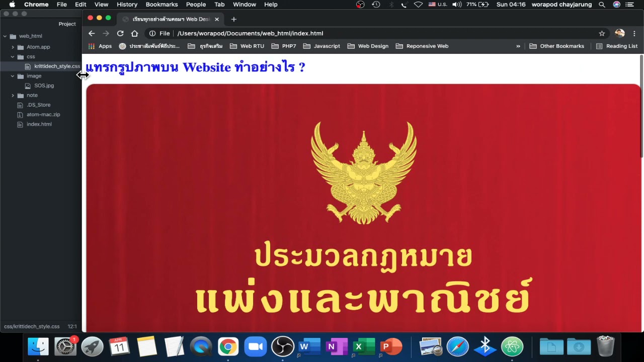Open Notes app in the Dock
Viewport: 644px width, 362px height.
point(147,346)
